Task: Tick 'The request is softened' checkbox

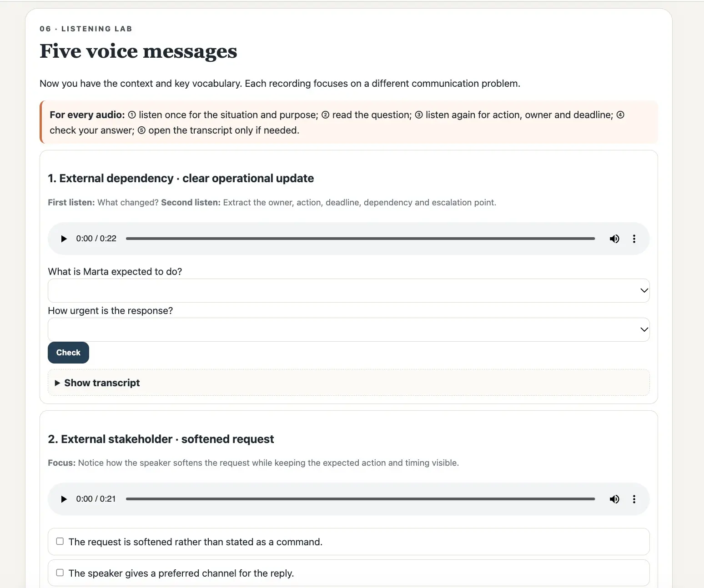Action: (x=60, y=541)
